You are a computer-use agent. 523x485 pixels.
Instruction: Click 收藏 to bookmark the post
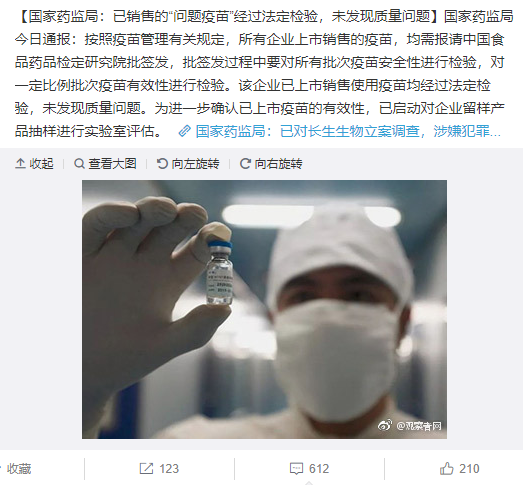pyautogui.click(x=19, y=469)
